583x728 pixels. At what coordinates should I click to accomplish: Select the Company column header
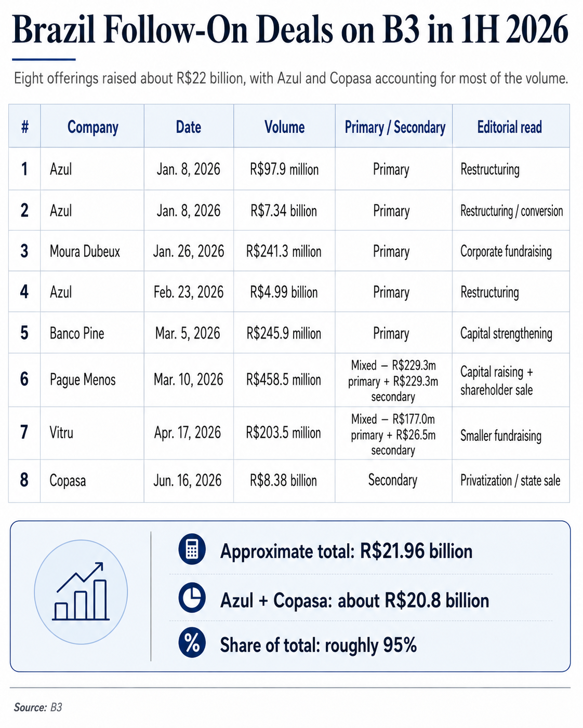coord(92,127)
